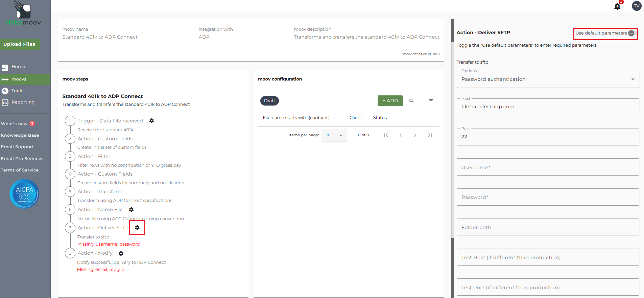Go to previous page of configurations
The height and width of the screenshot is (298, 644).
click(401, 135)
